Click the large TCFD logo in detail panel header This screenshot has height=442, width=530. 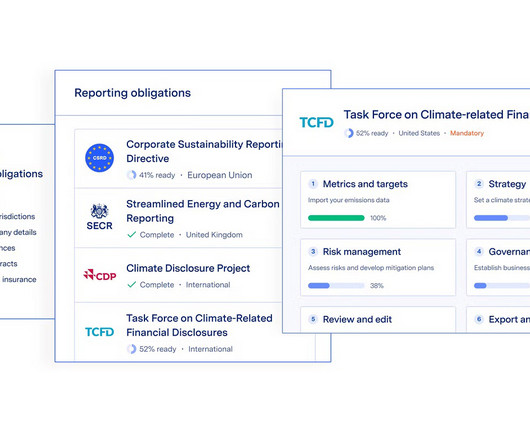point(316,122)
